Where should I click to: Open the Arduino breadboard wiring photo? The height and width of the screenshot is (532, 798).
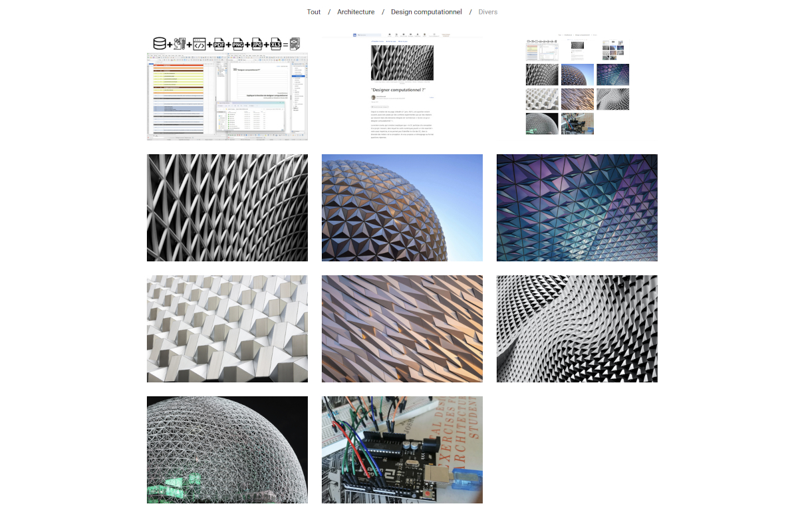click(x=402, y=450)
